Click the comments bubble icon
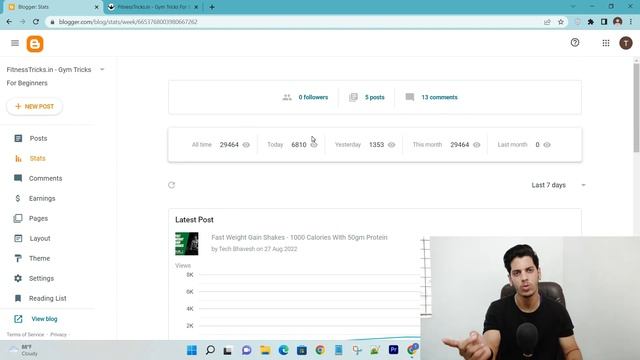 pos(410,97)
